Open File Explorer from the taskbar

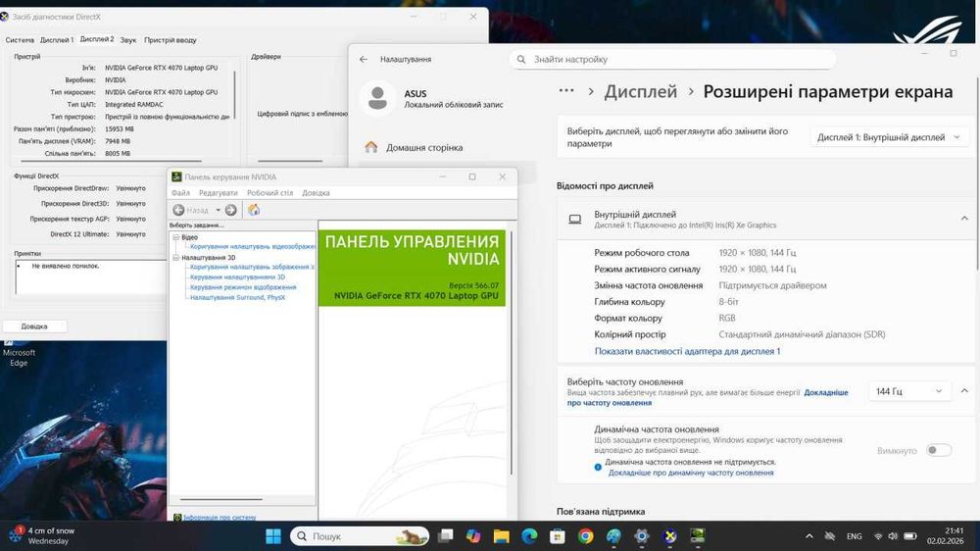tap(501, 536)
